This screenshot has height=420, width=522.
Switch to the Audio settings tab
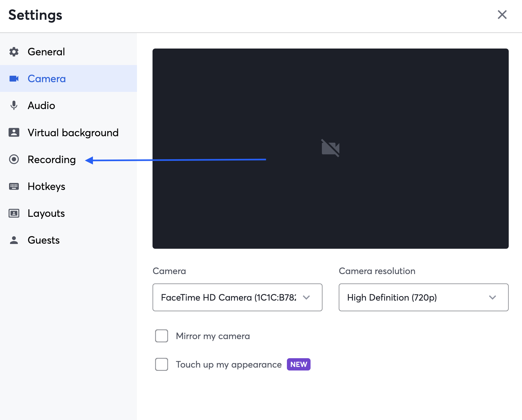tap(41, 105)
